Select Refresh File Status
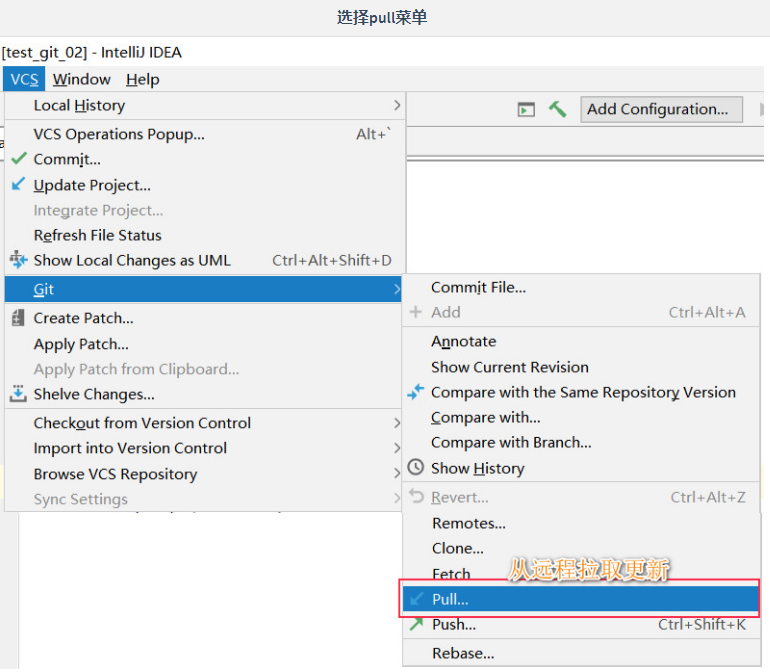 [x=205, y=235]
